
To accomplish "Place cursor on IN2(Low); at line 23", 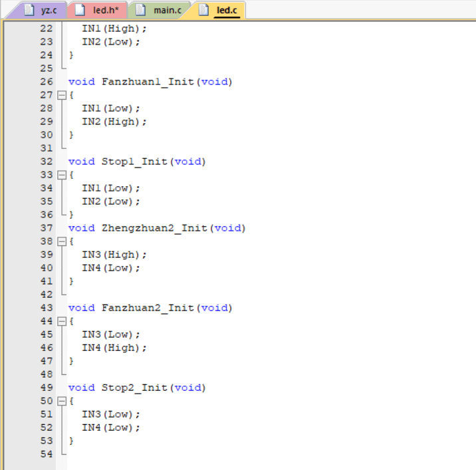I will [111, 42].
